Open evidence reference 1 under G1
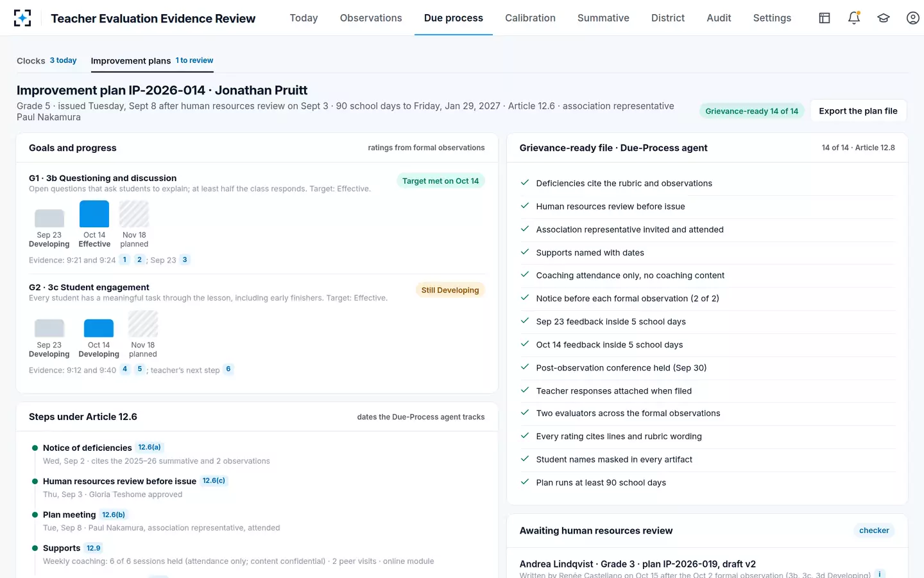The image size is (924, 578). pos(124,259)
